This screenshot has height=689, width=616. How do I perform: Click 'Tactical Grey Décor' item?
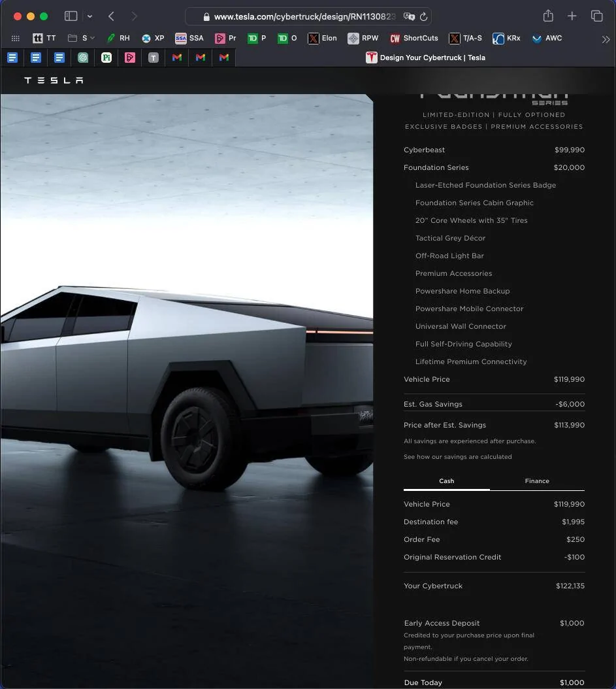pos(450,238)
